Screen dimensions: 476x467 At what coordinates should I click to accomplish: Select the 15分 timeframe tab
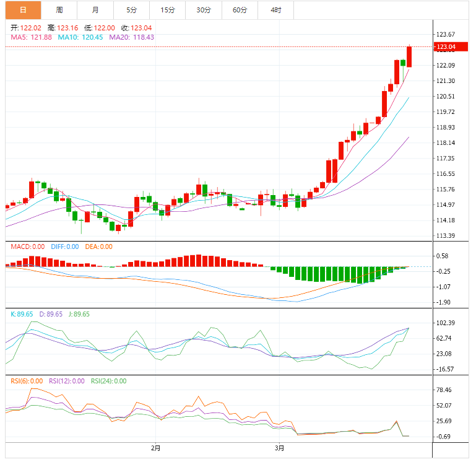(x=167, y=10)
